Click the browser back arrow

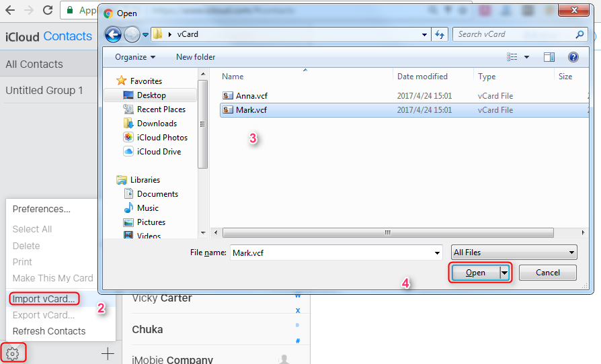[x=10, y=10]
